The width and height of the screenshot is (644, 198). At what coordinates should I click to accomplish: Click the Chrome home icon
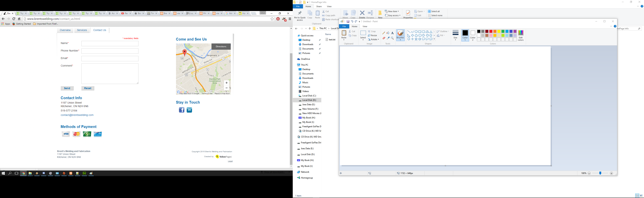click(19, 19)
